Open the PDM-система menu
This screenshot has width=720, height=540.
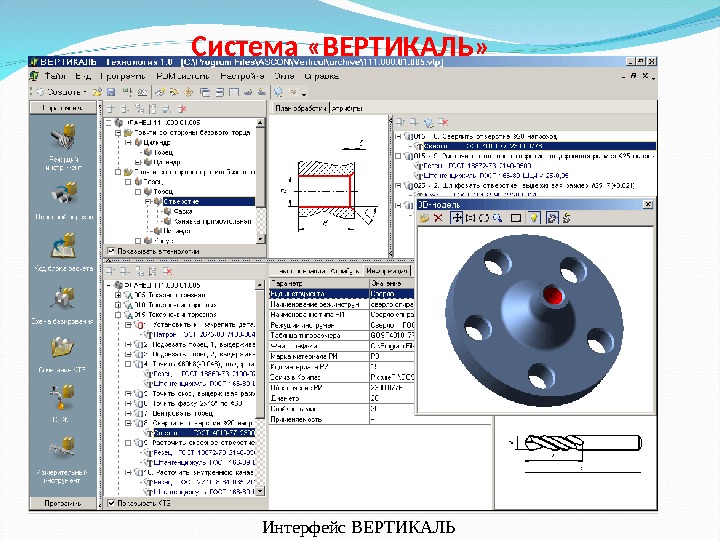point(182,76)
